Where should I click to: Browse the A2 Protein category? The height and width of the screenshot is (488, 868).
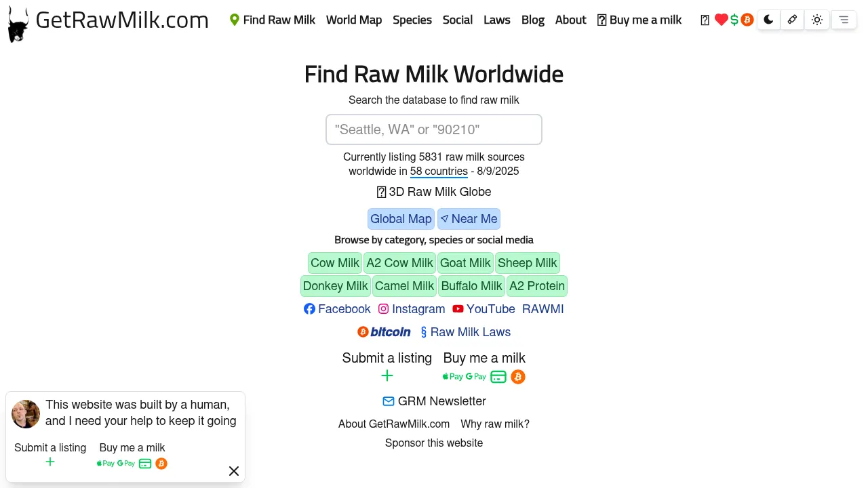pos(537,286)
